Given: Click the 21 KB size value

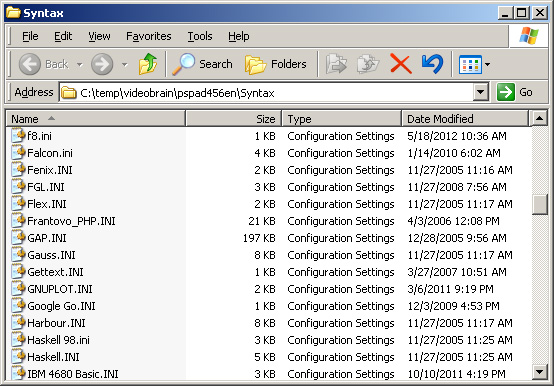Looking at the screenshot, I should pyautogui.click(x=262, y=221).
